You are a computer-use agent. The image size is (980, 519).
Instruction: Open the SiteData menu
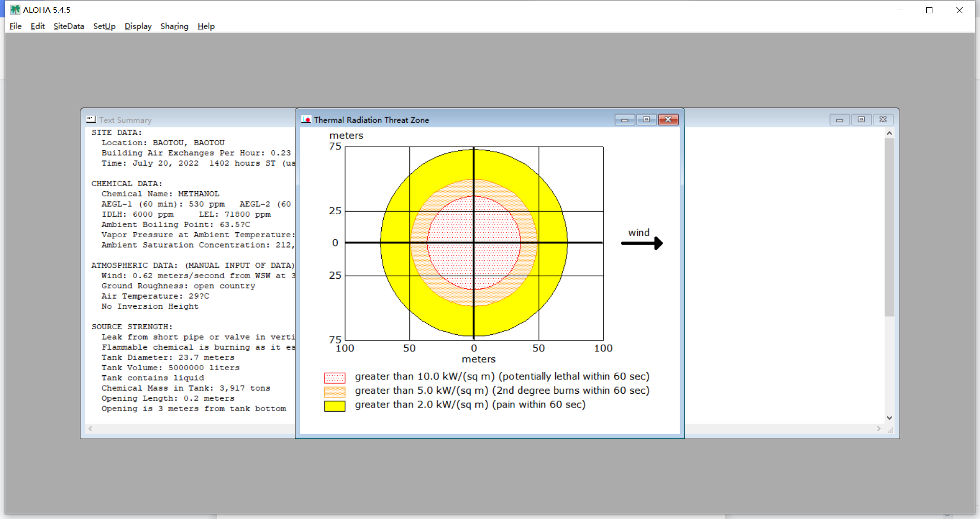pos(69,26)
